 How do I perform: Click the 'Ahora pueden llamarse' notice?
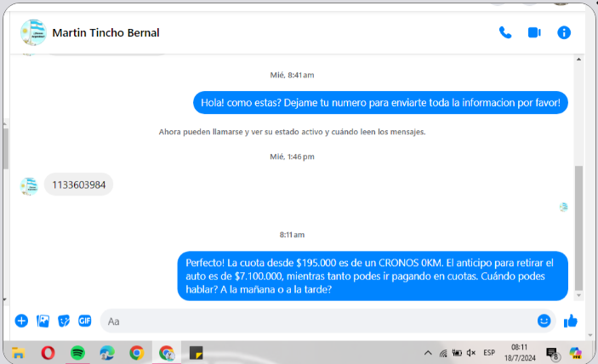coord(292,132)
